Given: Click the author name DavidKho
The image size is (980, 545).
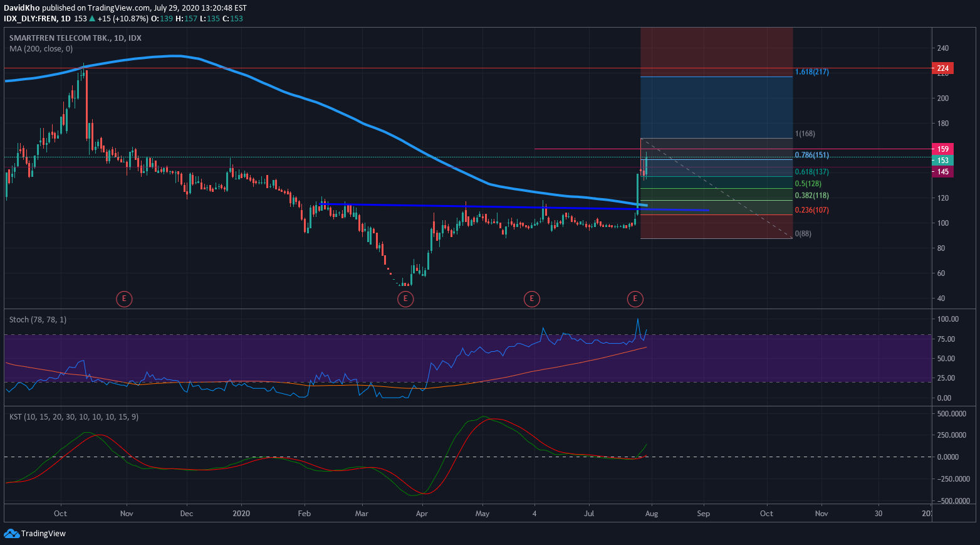Looking at the screenshot, I should [22, 8].
